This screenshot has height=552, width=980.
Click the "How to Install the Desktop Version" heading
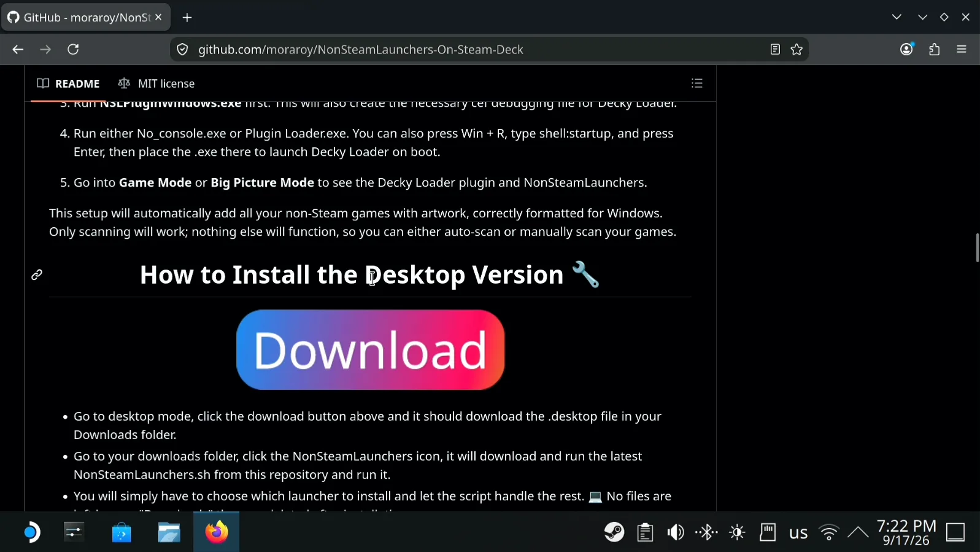(370, 275)
